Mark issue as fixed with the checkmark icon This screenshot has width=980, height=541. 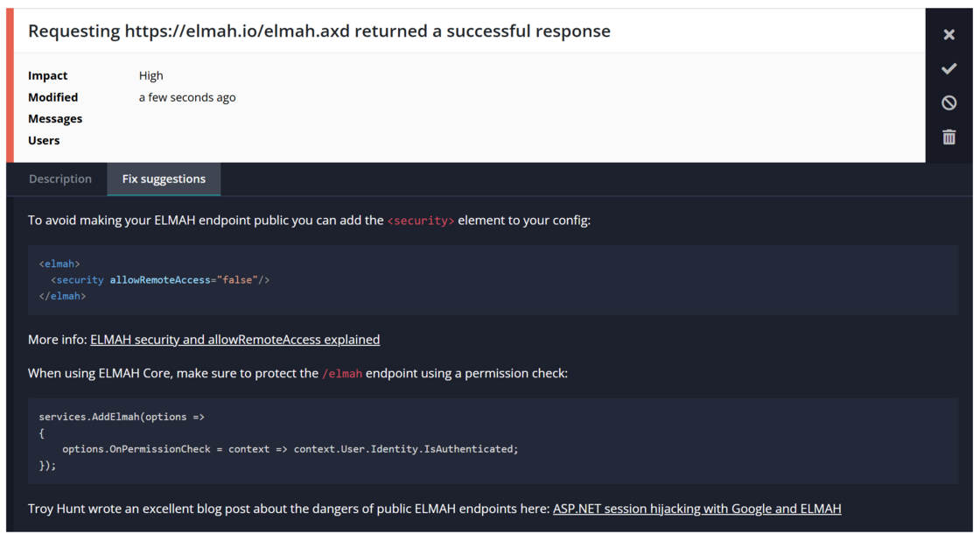pyautogui.click(x=948, y=69)
